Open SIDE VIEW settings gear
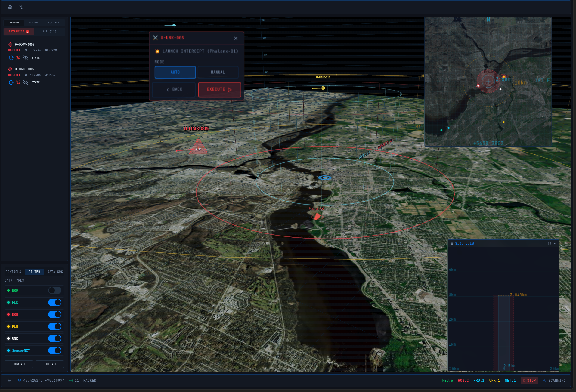 (549, 243)
